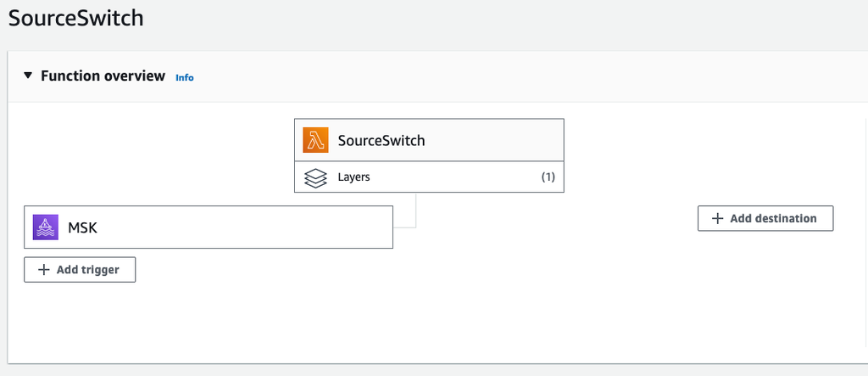Click the plus icon in Add trigger
This screenshot has height=376, width=868.
click(43, 270)
